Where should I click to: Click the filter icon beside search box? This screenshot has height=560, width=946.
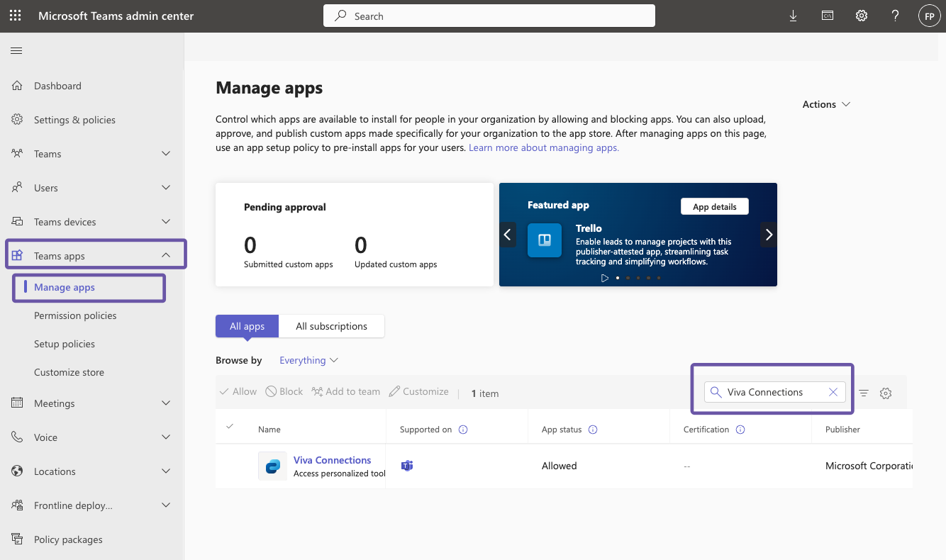point(864,393)
